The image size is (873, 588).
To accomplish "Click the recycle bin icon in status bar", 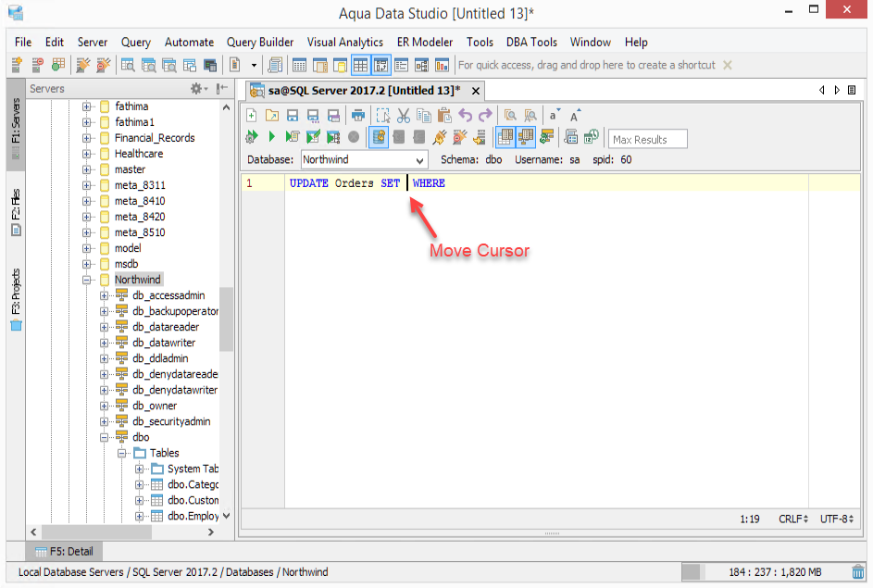I will coord(858,572).
